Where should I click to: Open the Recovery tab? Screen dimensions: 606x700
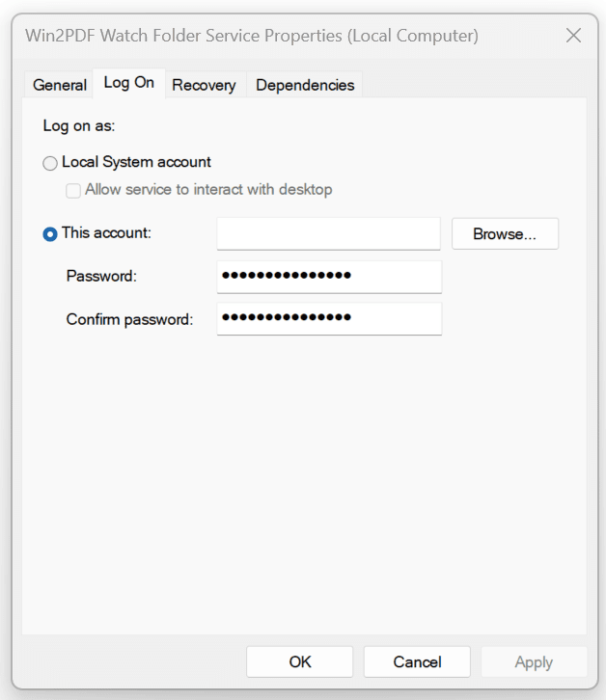(204, 85)
